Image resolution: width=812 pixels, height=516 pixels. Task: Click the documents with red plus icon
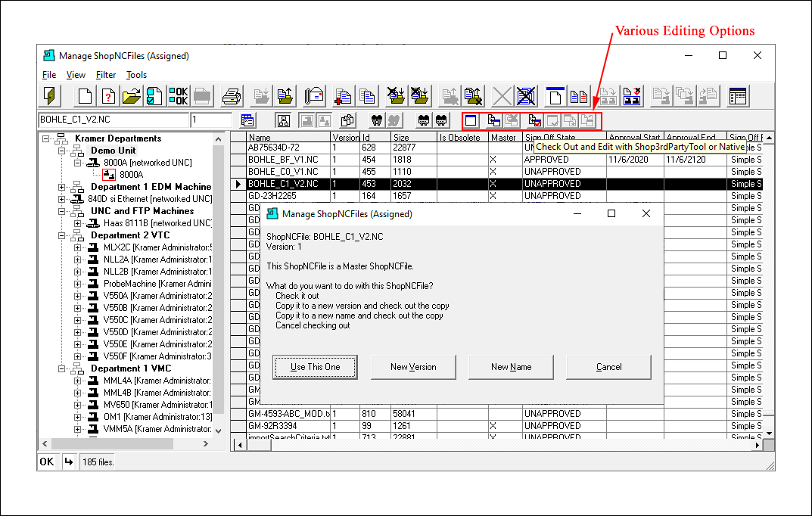tap(343, 96)
